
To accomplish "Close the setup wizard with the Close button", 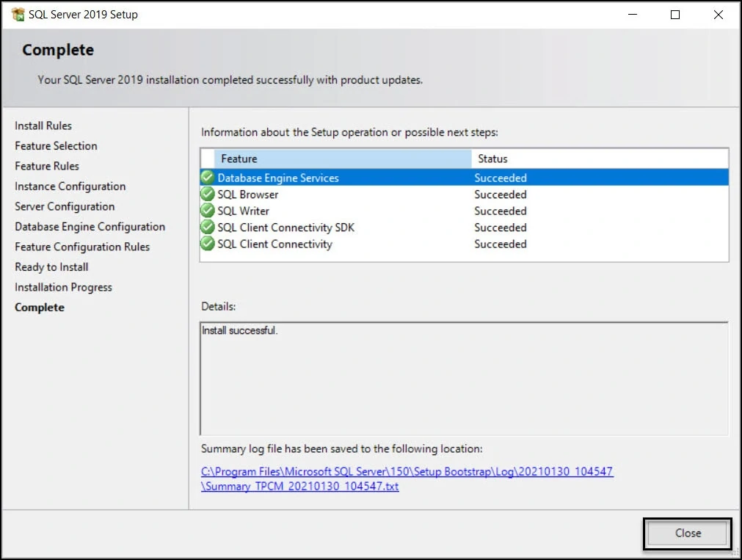I will pyautogui.click(x=688, y=533).
